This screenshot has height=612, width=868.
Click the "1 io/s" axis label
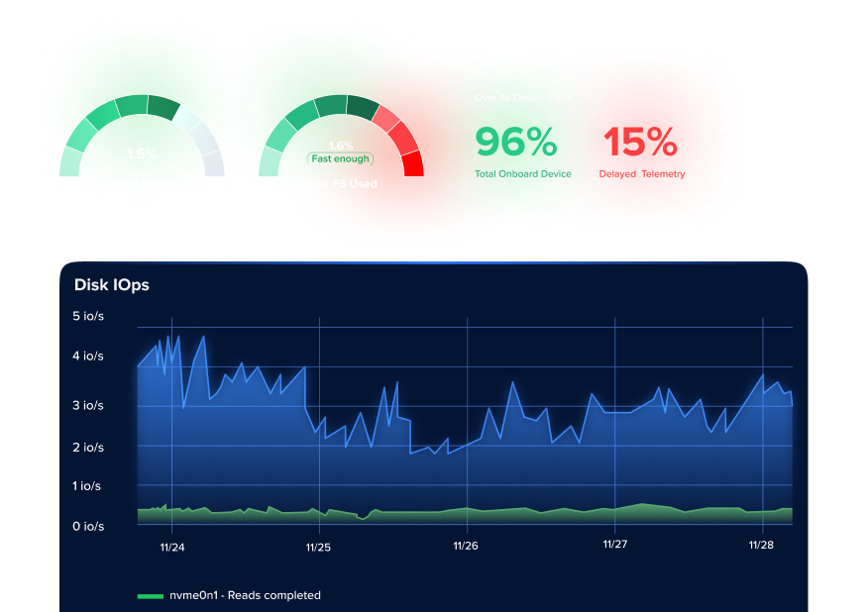click(87, 486)
